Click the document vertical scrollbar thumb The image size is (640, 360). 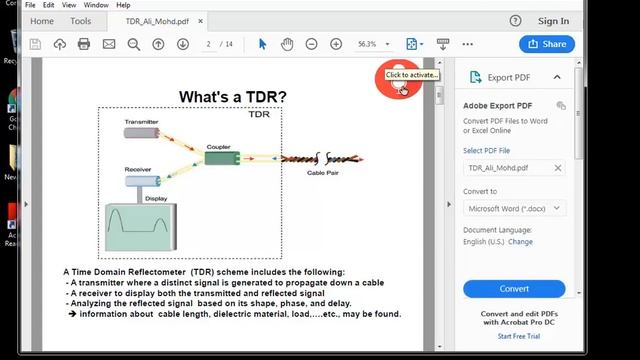click(439, 96)
